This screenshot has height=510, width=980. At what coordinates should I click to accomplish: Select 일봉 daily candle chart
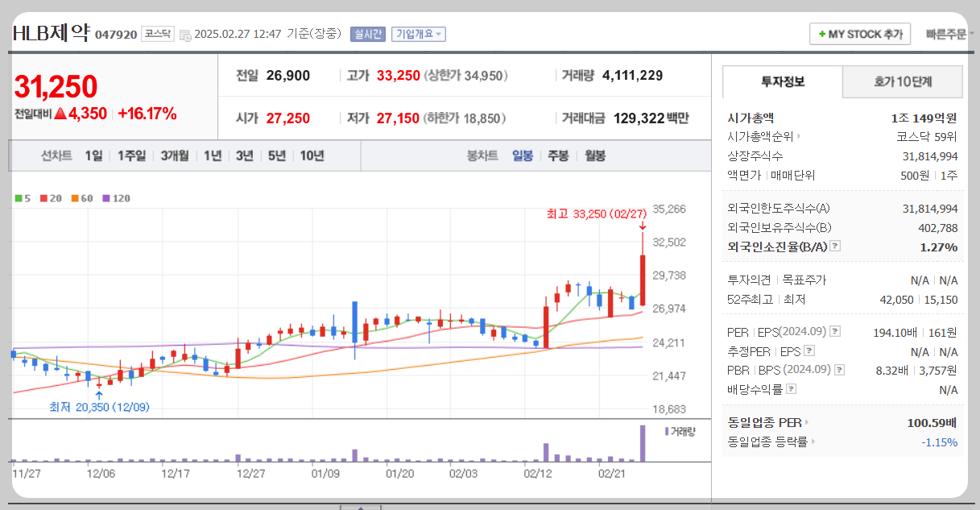click(x=523, y=155)
